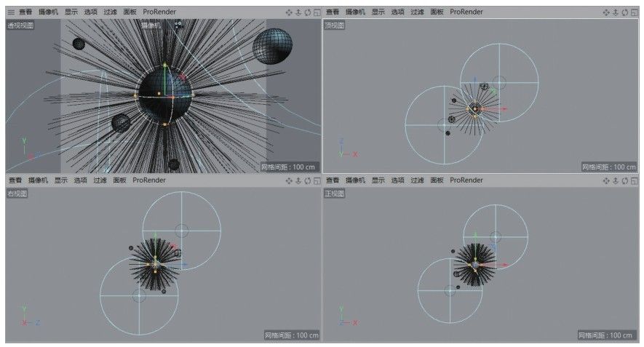Open 面板 menu in perspective viewport
This screenshot has height=347, width=644.
[x=130, y=12]
